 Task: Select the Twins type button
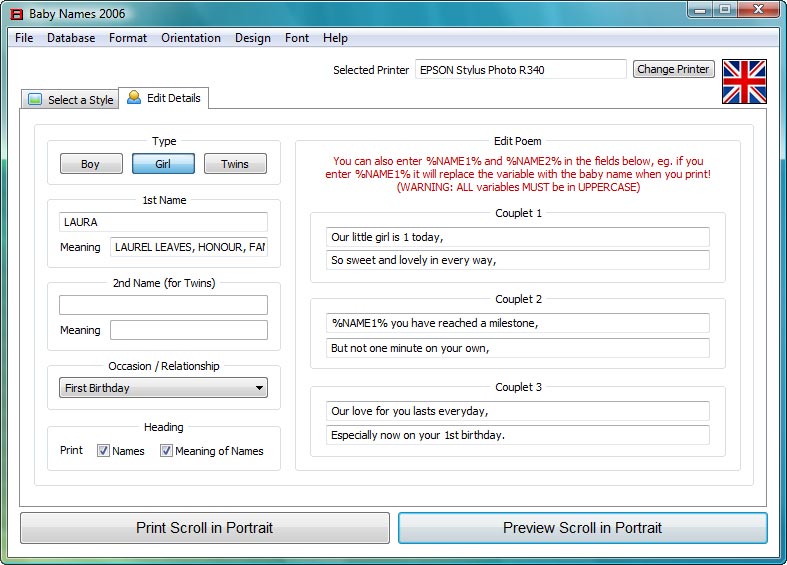coord(235,164)
